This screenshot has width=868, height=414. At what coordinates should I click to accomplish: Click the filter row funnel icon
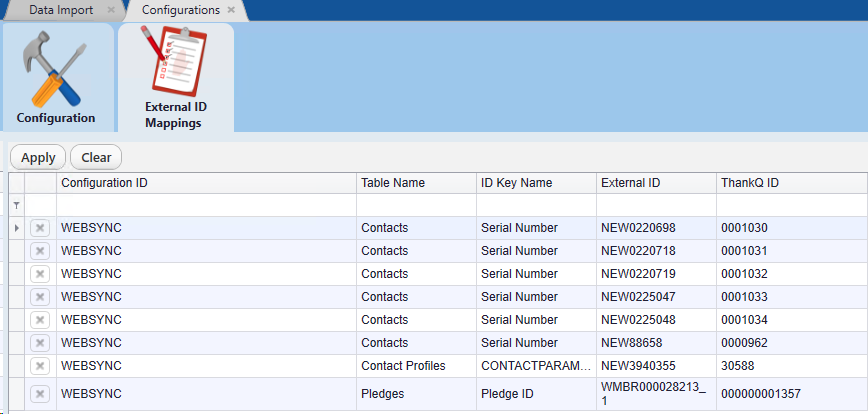coord(17,205)
